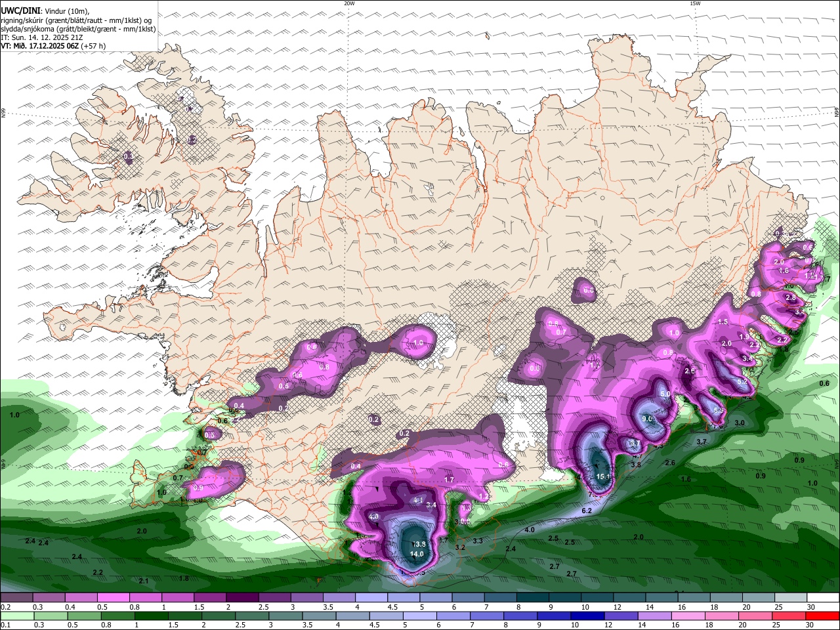This screenshot has height=630, width=840.
Task: Click the '13.8' precipitation value on the map
Action: (419, 544)
